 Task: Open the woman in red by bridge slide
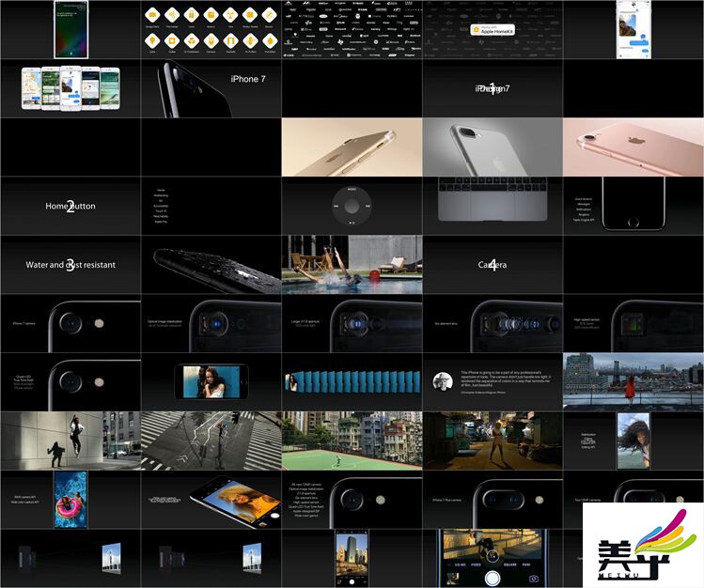(634, 382)
